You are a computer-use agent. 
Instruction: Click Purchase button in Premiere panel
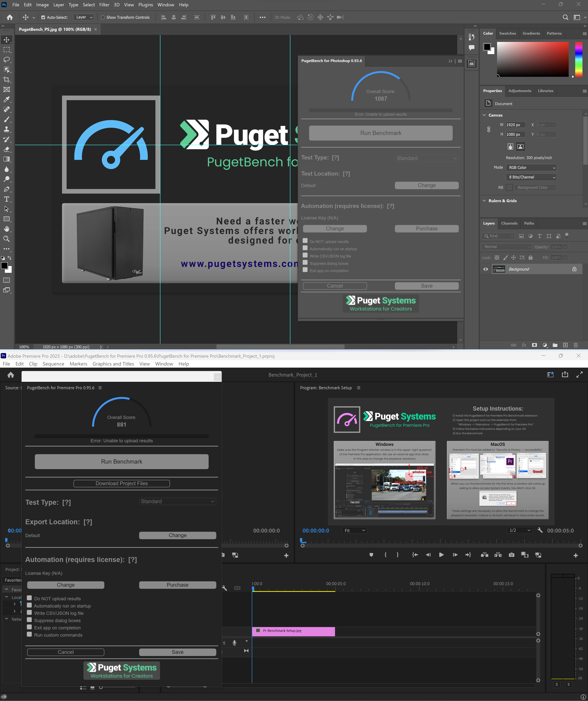coord(178,585)
